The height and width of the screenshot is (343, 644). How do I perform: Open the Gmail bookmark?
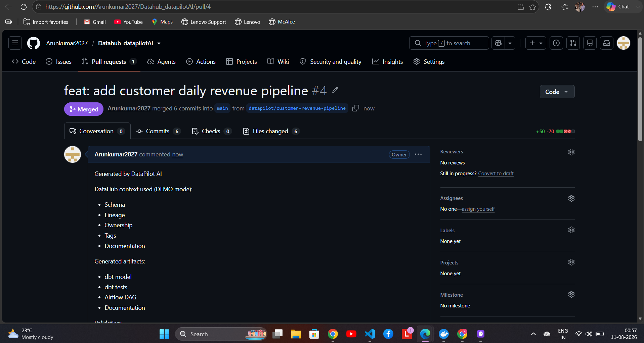coord(95,22)
